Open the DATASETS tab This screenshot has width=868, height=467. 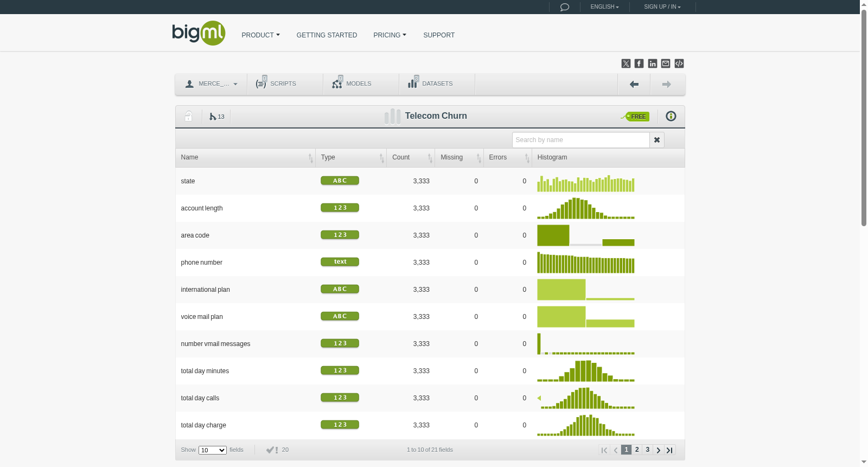437,84
